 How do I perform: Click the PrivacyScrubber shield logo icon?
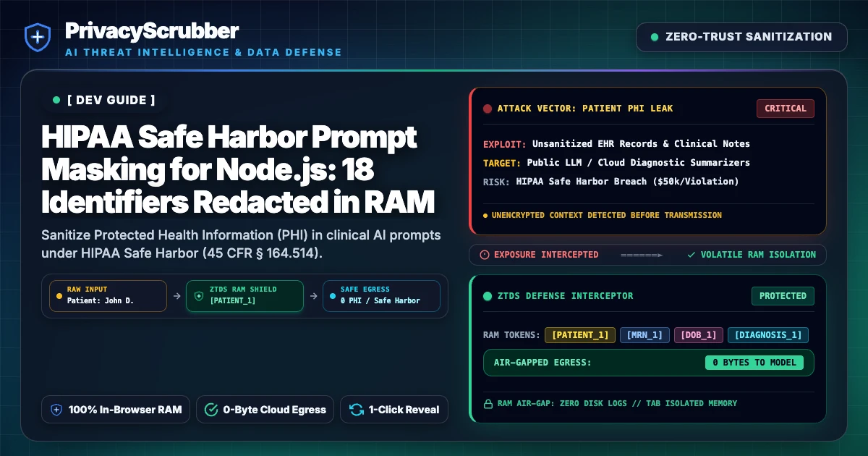(37, 37)
